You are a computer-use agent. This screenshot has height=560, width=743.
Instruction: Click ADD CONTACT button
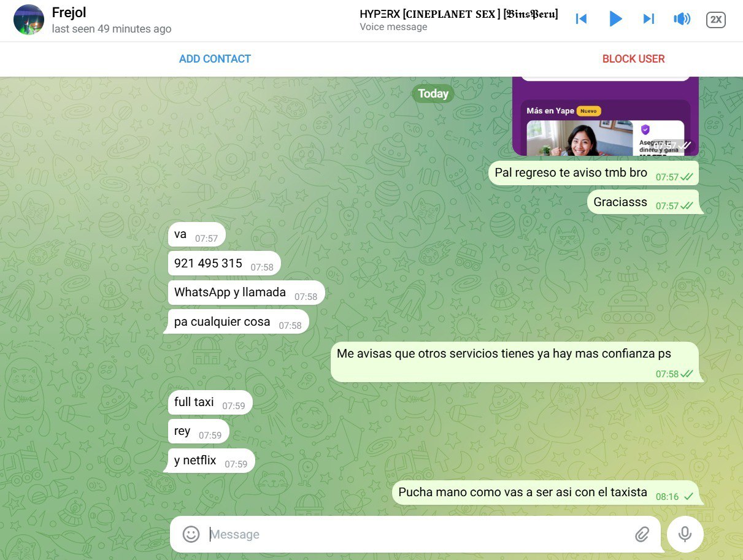point(215,59)
